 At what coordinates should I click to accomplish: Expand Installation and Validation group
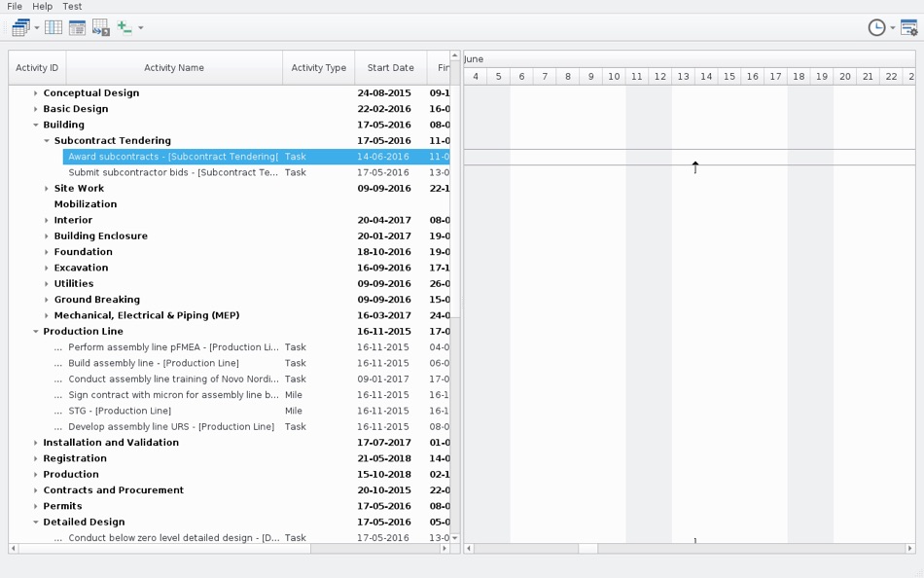click(x=35, y=443)
